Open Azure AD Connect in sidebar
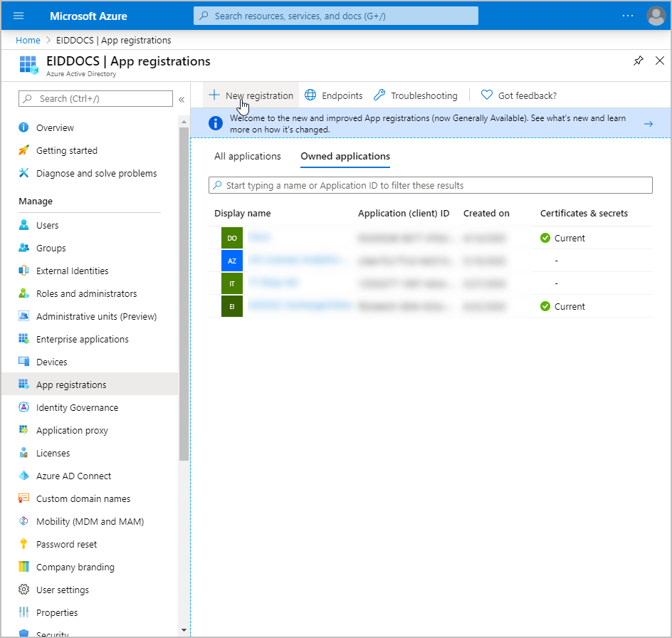 click(x=73, y=476)
